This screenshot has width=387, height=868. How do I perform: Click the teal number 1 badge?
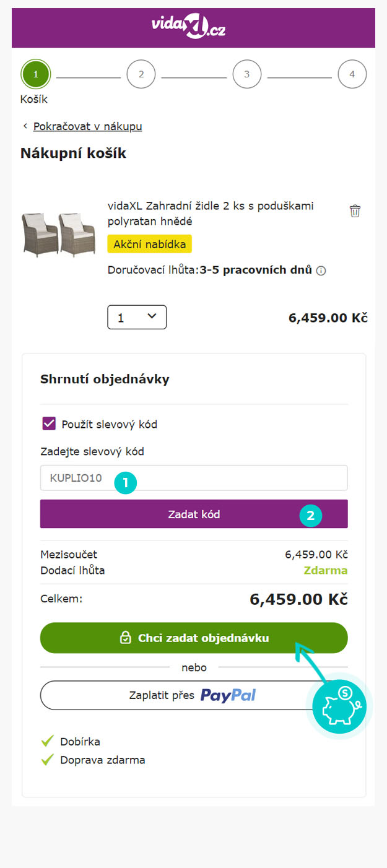tap(126, 484)
